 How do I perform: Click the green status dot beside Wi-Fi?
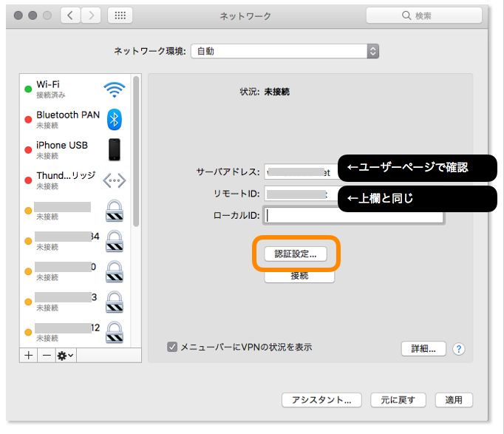tap(28, 89)
